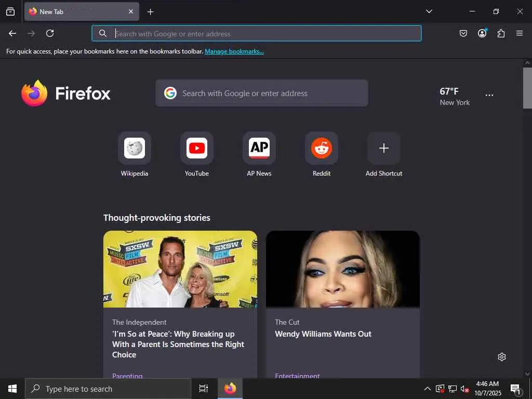Click The Cut source label
532x399 pixels.
tap(287, 322)
